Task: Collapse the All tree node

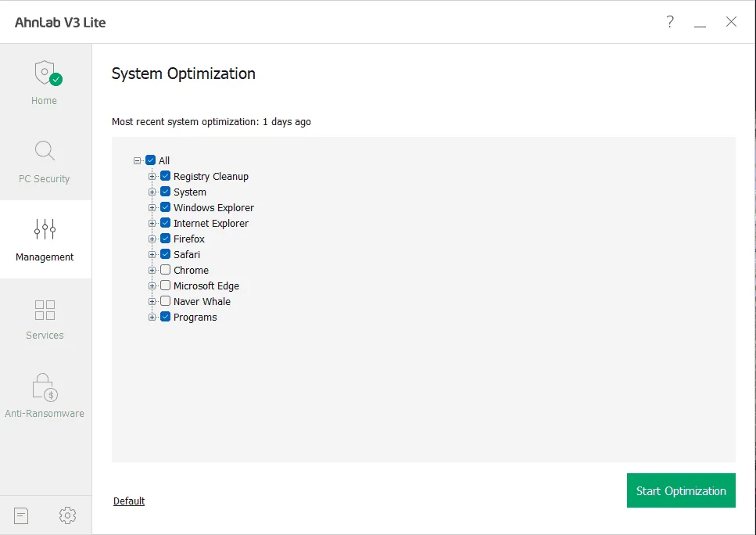Action: coord(138,160)
